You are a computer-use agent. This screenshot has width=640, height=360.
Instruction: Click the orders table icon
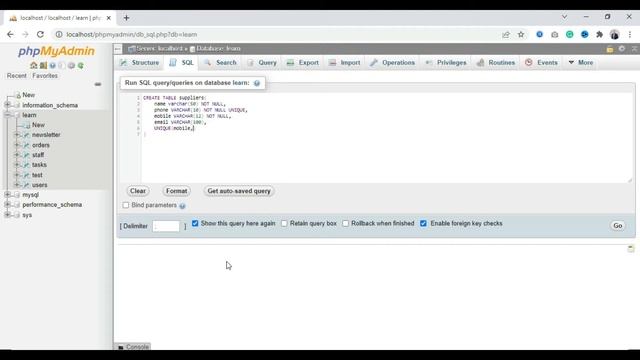(27, 145)
